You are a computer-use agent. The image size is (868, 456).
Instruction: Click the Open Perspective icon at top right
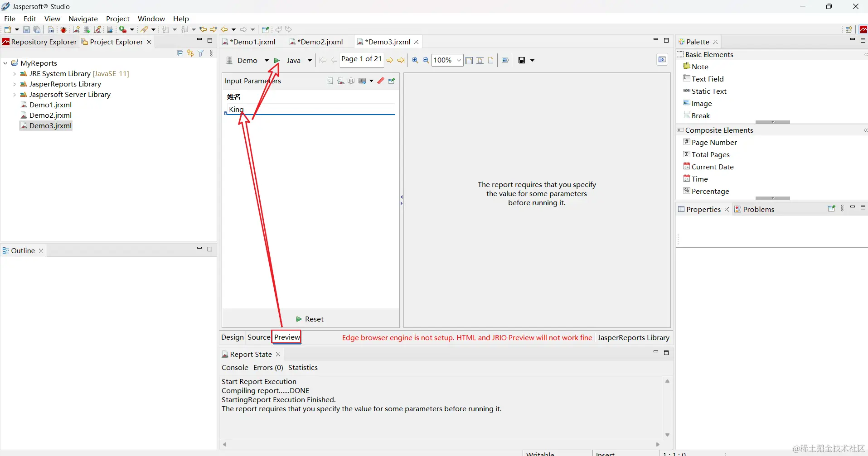pos(849,29)
